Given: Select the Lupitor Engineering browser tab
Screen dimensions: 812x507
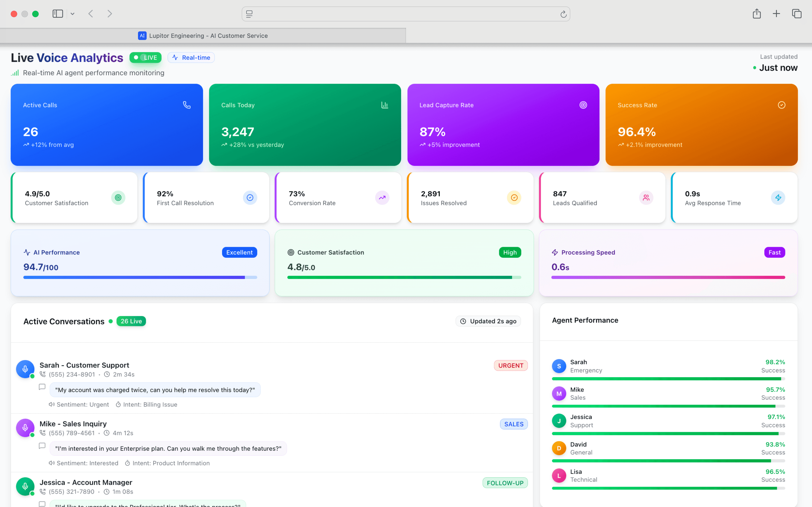Looking at the screenshot, I should click(269, 35).
